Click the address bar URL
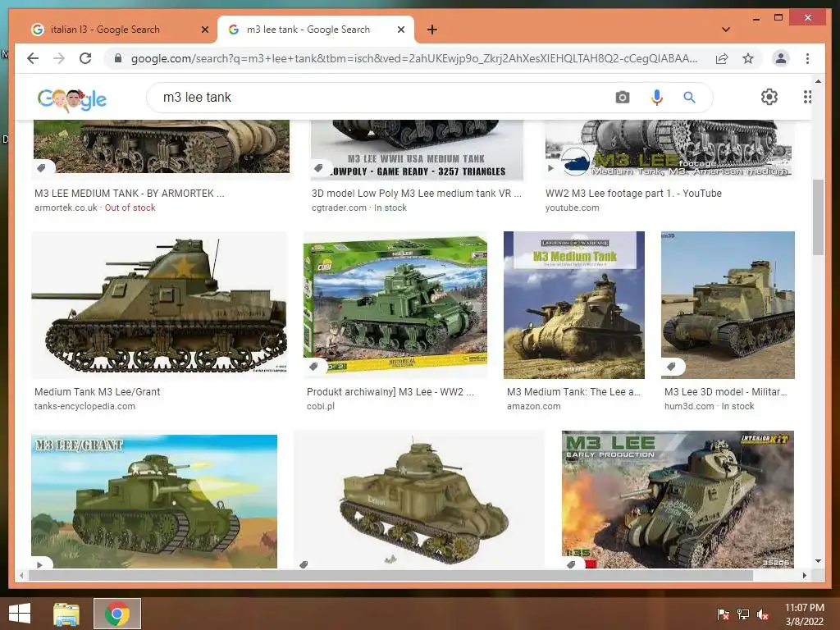This screenshot has width=840, height=630. pyautogui.click(x=414, y=58)
